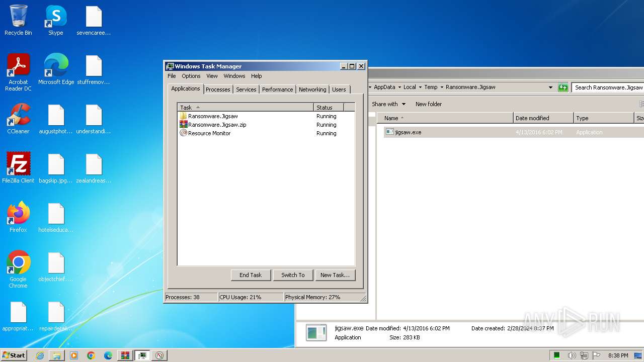The width and height of the screenshot is (644, 362).
Task: Open FileZilla Client desktop shortcut
Action: pos(18,168)
